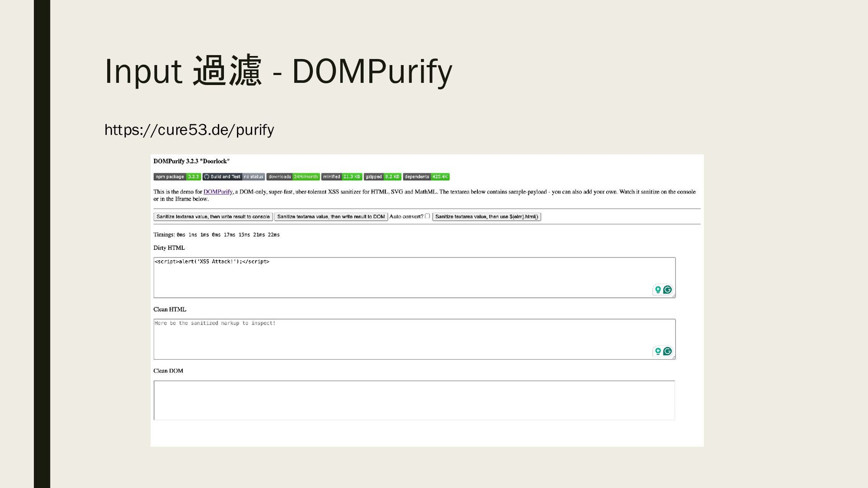Click the gzipped size badge
Viewport: 868px width, 488px height.
pos(382,177)
